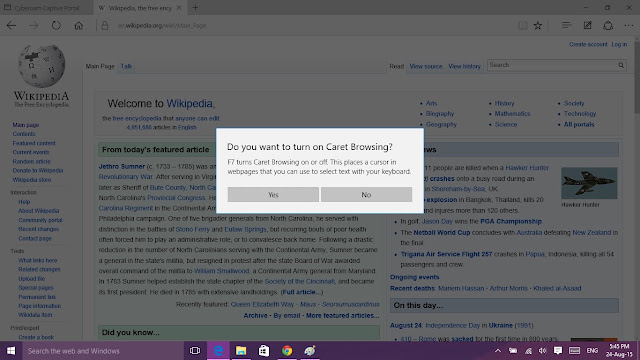Open Reading view icon
The image size is (640, 360).
[x=522, y=25]
